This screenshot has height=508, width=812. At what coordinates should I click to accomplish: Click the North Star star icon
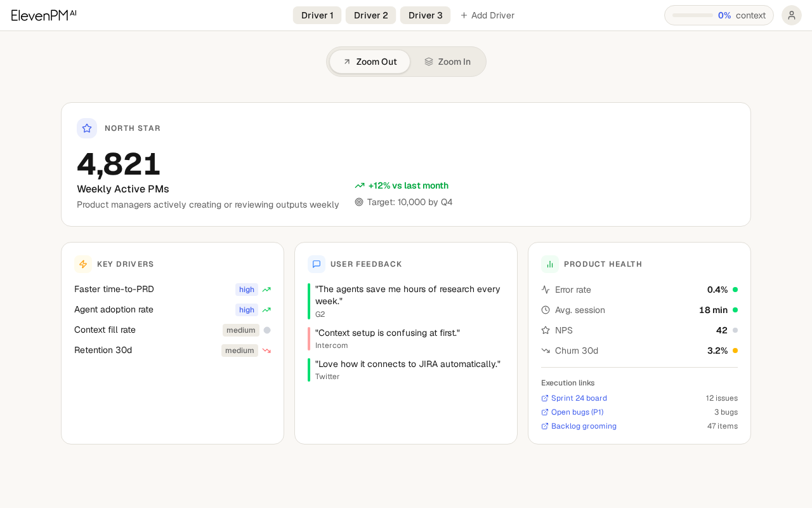pos(87,128)
